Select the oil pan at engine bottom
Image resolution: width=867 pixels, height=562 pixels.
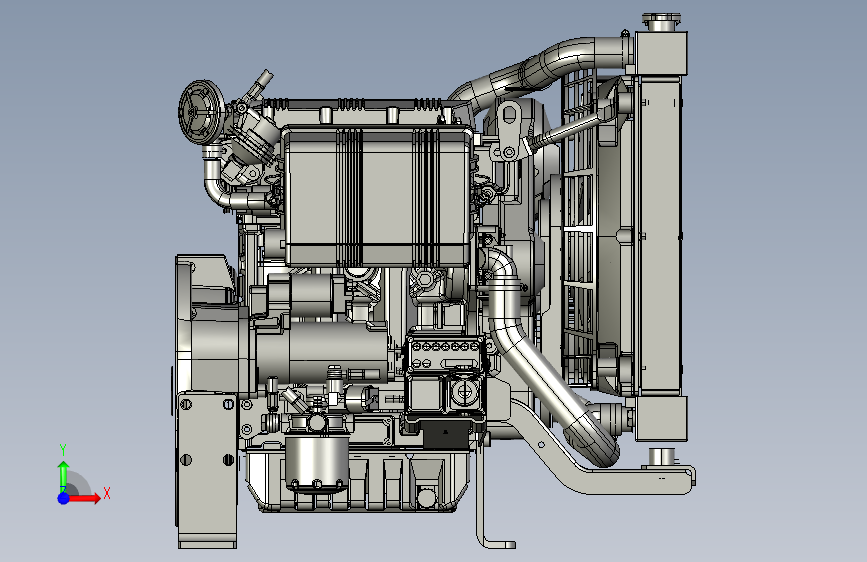(357, 480)
